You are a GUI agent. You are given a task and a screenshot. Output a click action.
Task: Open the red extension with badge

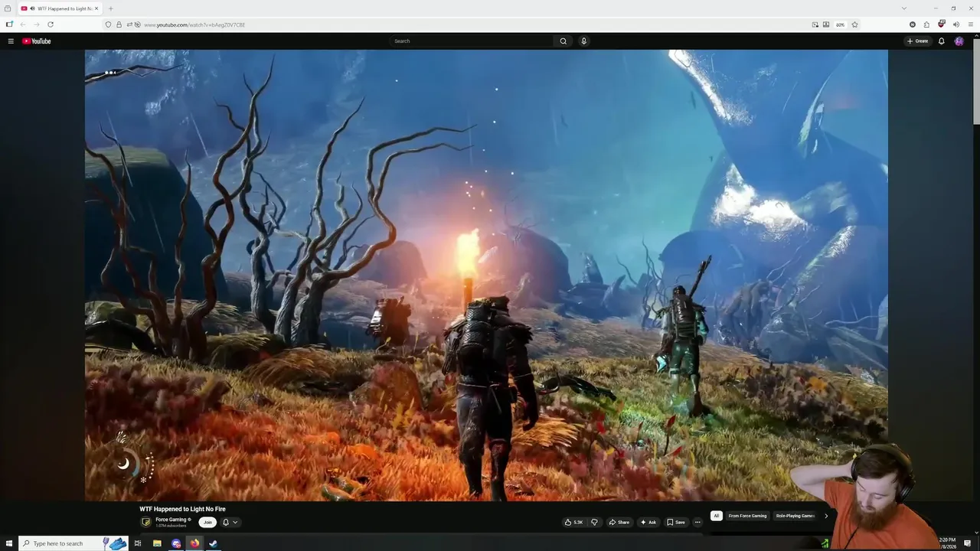(x=941, y=24)
